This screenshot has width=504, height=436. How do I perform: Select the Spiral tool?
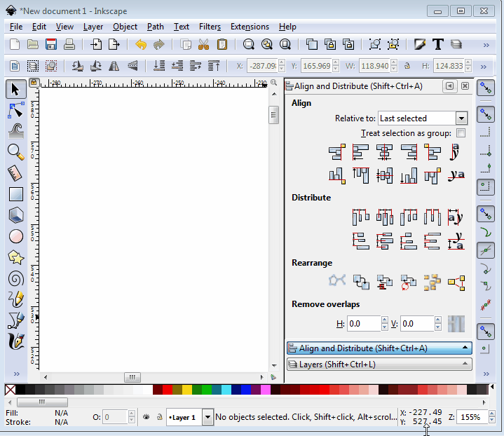click(x=15, y=278)
